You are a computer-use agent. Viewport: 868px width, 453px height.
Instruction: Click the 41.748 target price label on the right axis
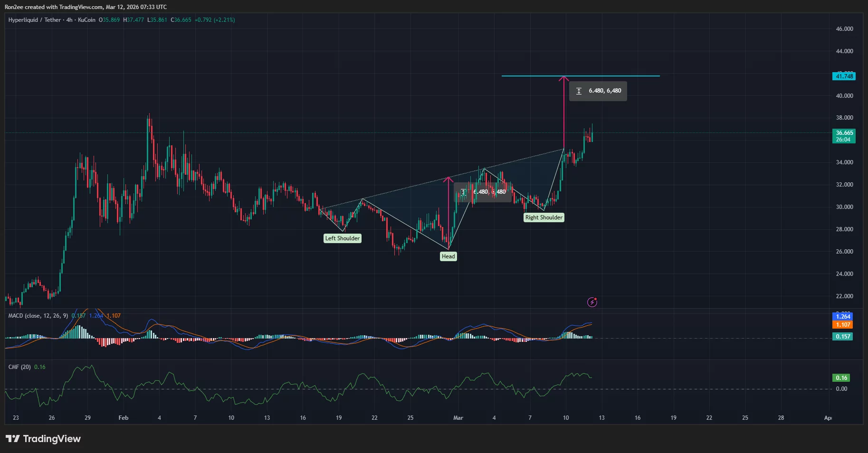(843, 75)
